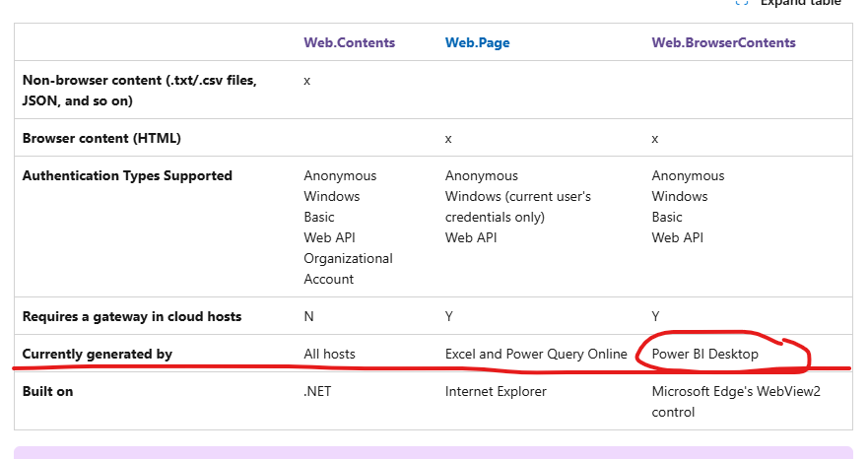This screenshot has width=868, height=459.
Task: Click the partially visible Expand table button
Action: pos(789,3)
